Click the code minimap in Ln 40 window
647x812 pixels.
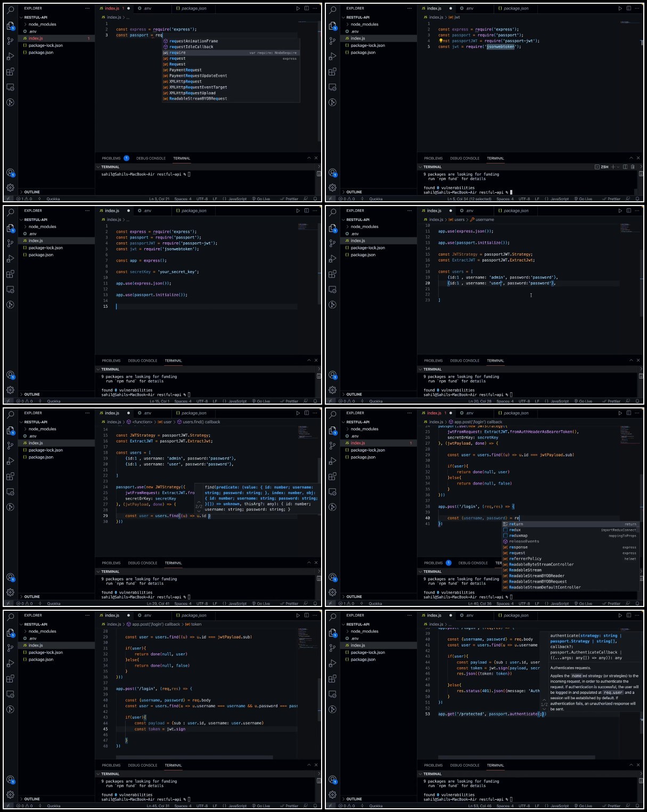pyautogui.click(x=630, y=434)
